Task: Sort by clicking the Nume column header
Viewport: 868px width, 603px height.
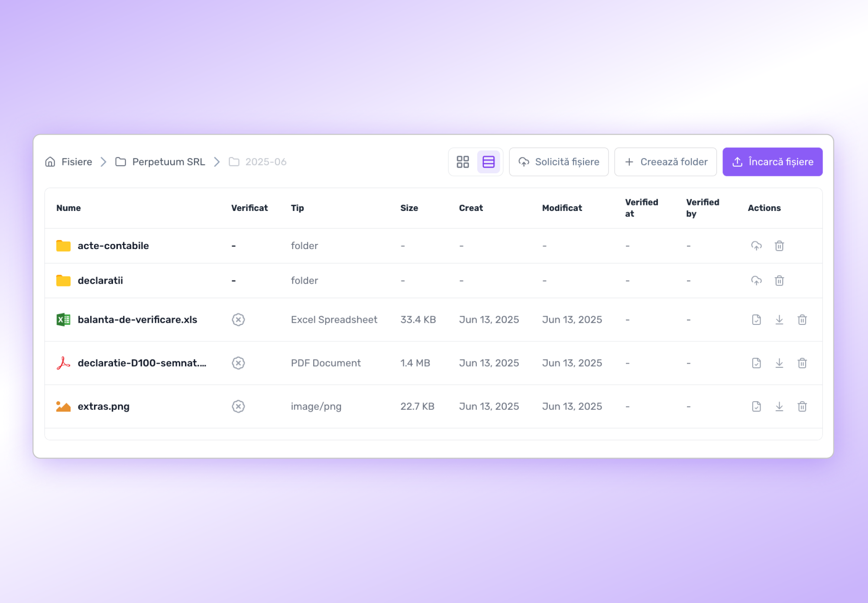Action: coord(68,208)
